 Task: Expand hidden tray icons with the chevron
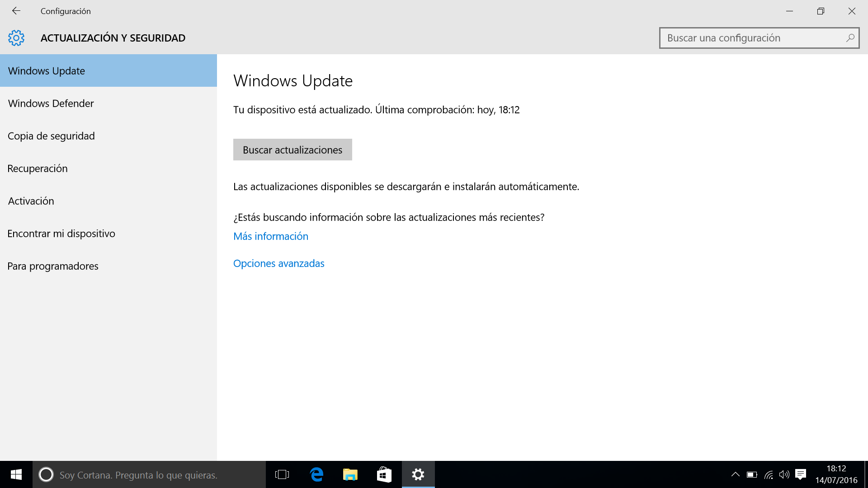[x=736, y=475]
